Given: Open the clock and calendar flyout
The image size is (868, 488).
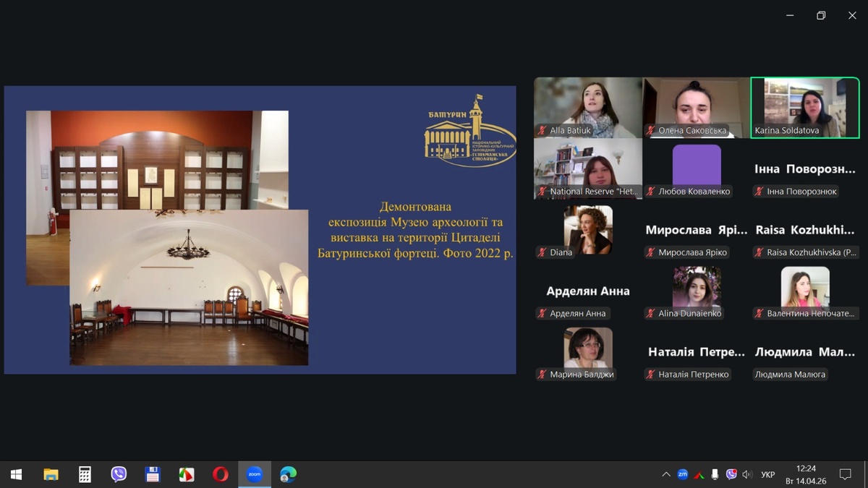Looking at the screenshot, I should point(805,474).
